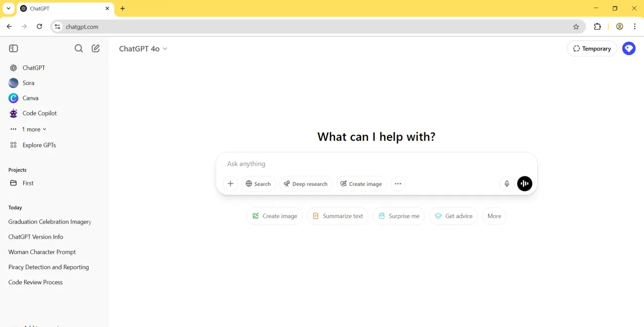Click the plus attach files button
This screenshot has height=327, width=644.
(230, 184)
